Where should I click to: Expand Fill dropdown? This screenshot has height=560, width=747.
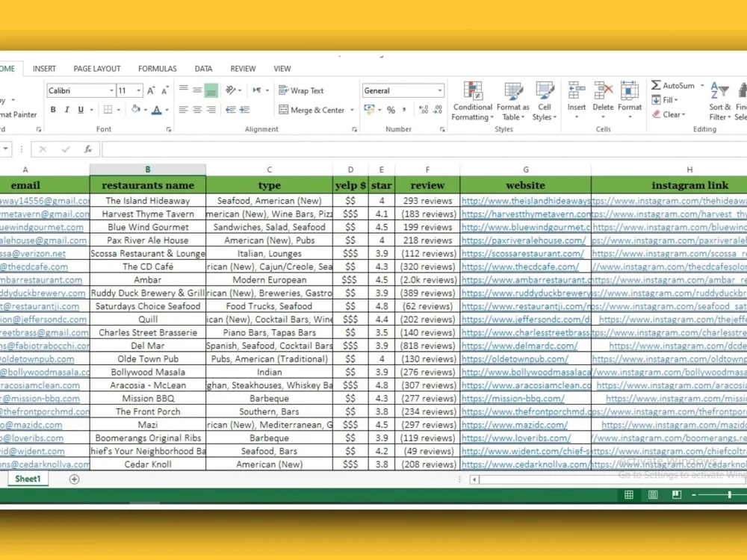tap(676, 100)
